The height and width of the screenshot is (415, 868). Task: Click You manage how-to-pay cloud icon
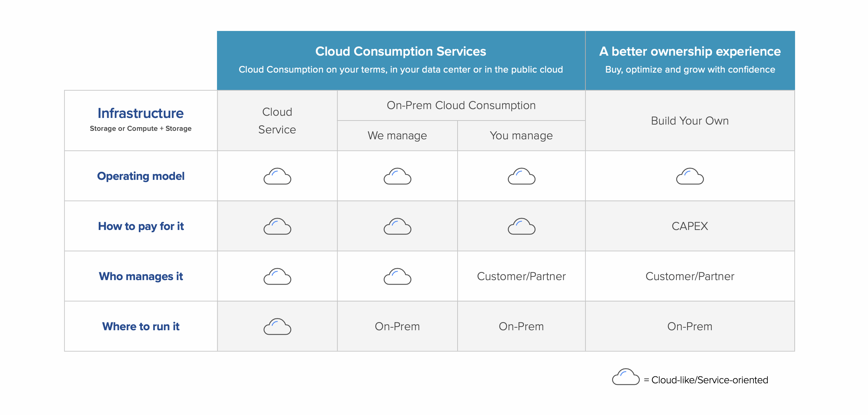[521, 226]
